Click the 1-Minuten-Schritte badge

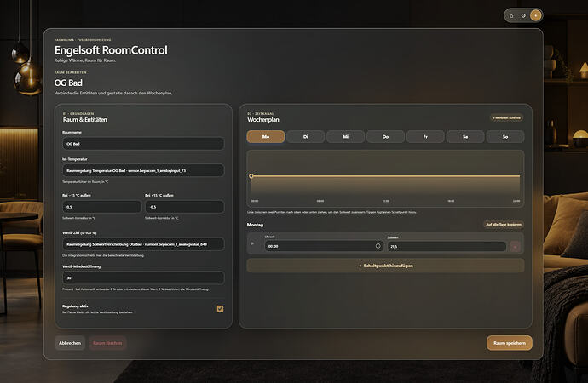click(506, 118)
